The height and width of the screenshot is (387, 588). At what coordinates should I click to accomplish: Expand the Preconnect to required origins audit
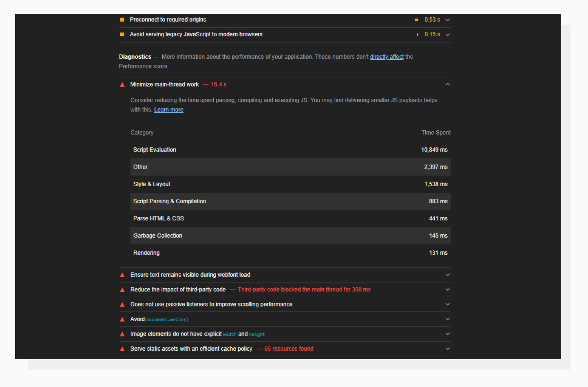(x=447, y=19)
